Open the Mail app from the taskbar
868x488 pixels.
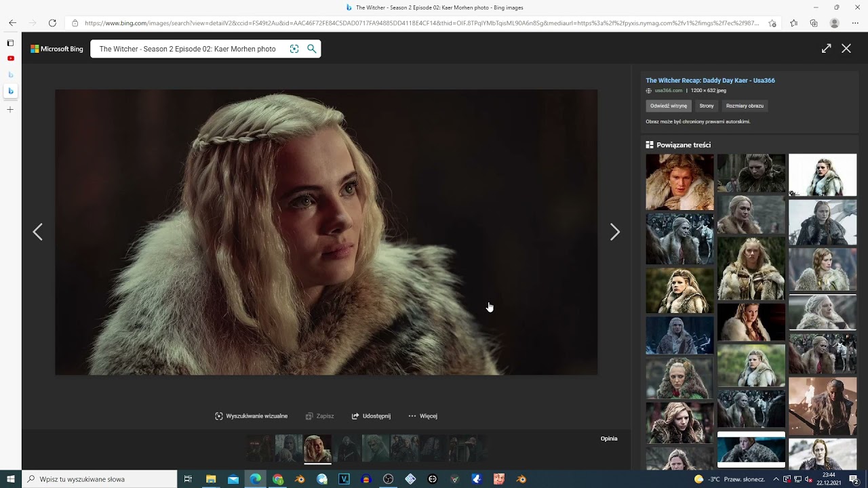tap(233, 479)
